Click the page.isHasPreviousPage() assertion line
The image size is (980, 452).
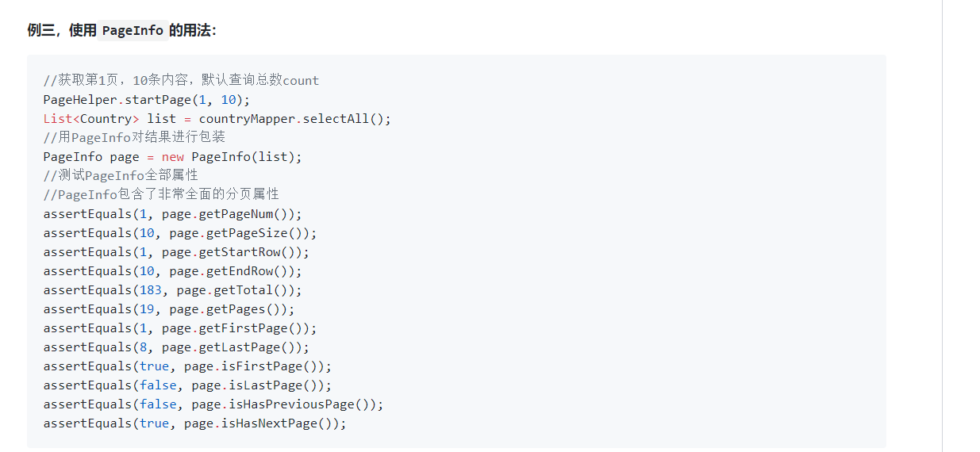click(213, 404)
